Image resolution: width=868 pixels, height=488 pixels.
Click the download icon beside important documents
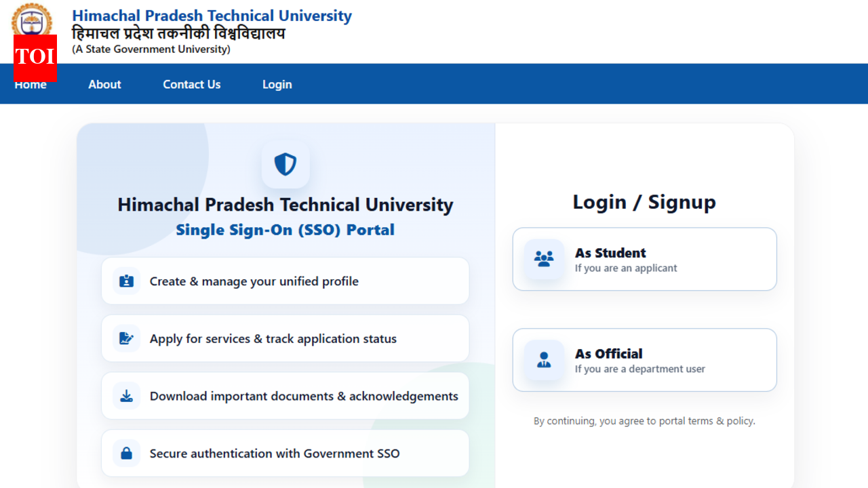point(126,395)
